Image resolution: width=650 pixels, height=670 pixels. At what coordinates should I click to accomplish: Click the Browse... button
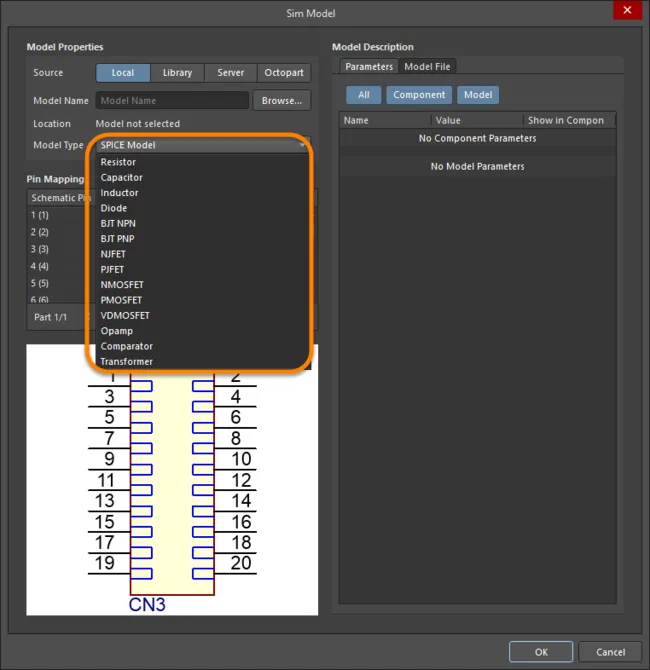pyautogui.click(x=282, y=100)
